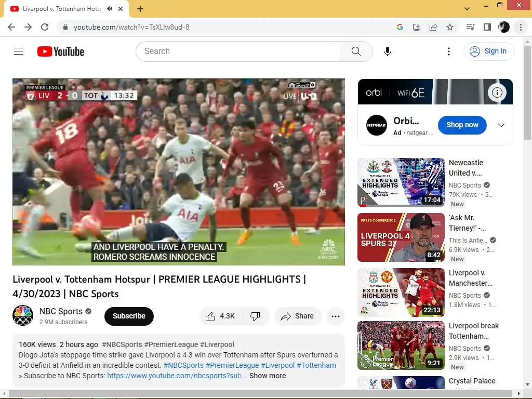Open media controls icon in toolbar
Image resolution: width=532 pixels, height=399 pixels.
point(470,27)
